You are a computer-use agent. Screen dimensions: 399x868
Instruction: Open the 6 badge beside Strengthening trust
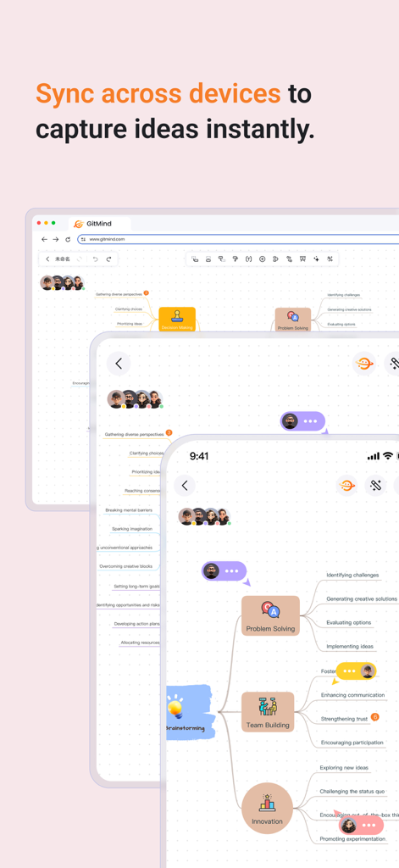tap(374, 717)
